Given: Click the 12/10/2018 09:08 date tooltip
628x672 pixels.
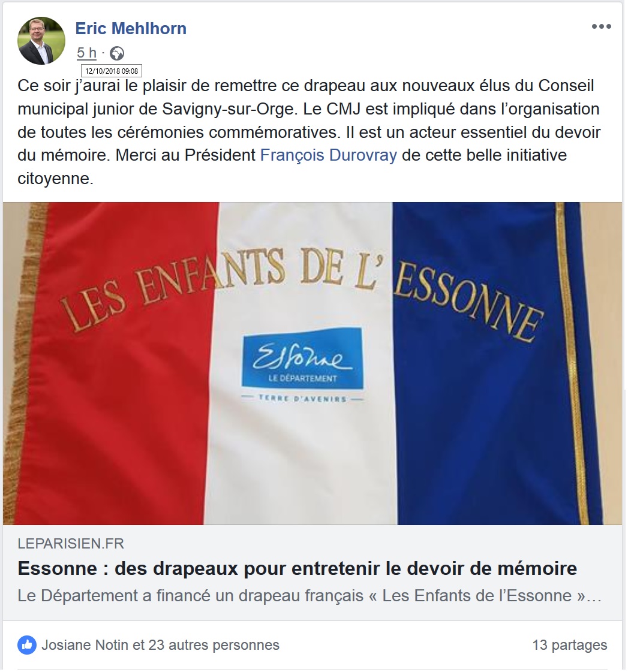Looking at the screenshot, I should pyautogui.click(x=112, y=71).
